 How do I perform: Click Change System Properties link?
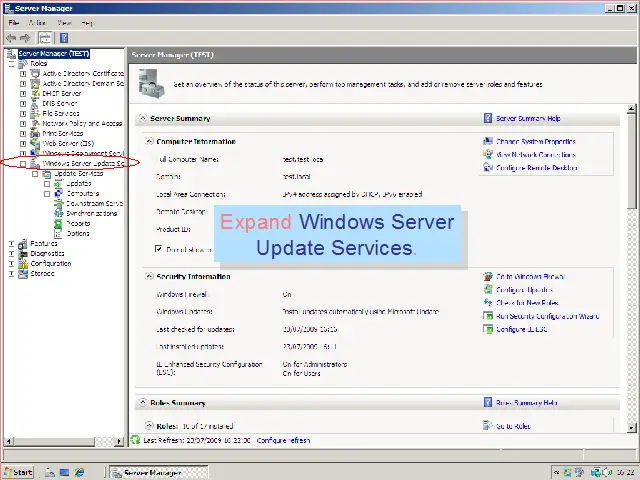point(536,142)
